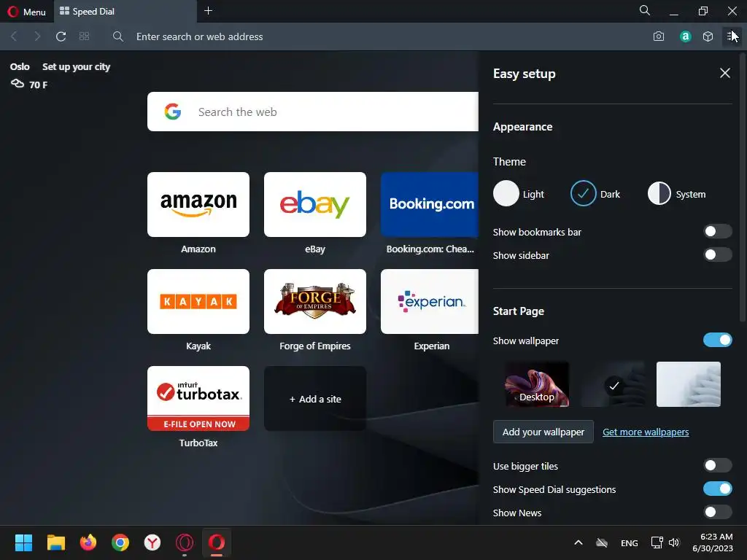Click the cloud sync tray icon

coord(602,542)
